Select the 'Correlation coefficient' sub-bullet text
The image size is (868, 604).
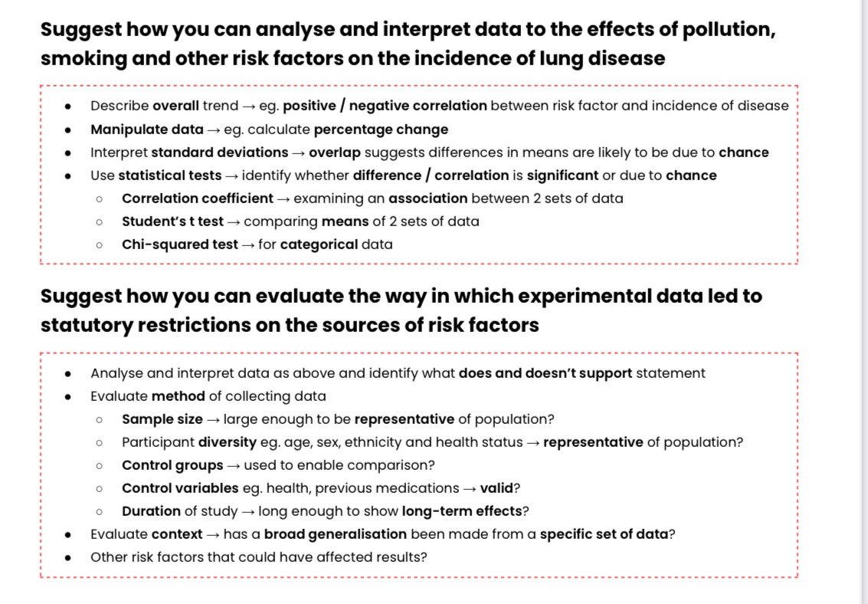click(197, 199)
